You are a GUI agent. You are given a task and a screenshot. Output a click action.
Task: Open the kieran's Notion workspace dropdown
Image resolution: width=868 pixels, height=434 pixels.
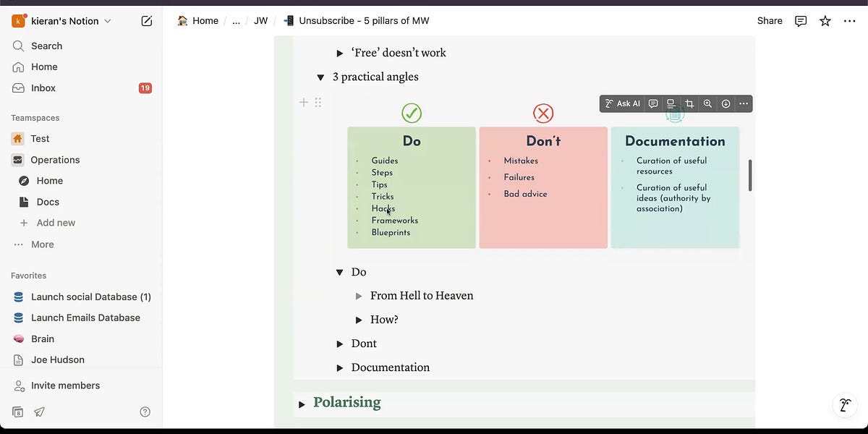coord(62,21)
